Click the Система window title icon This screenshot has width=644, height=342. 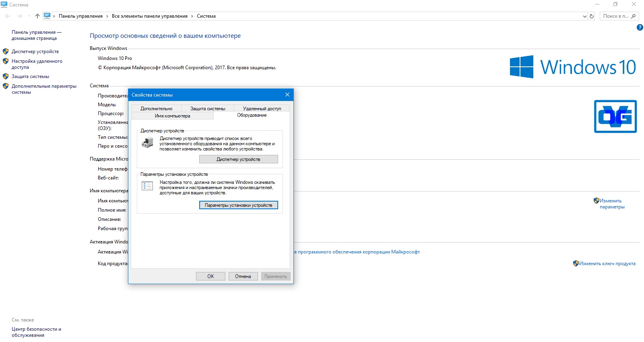coord(4,5)
